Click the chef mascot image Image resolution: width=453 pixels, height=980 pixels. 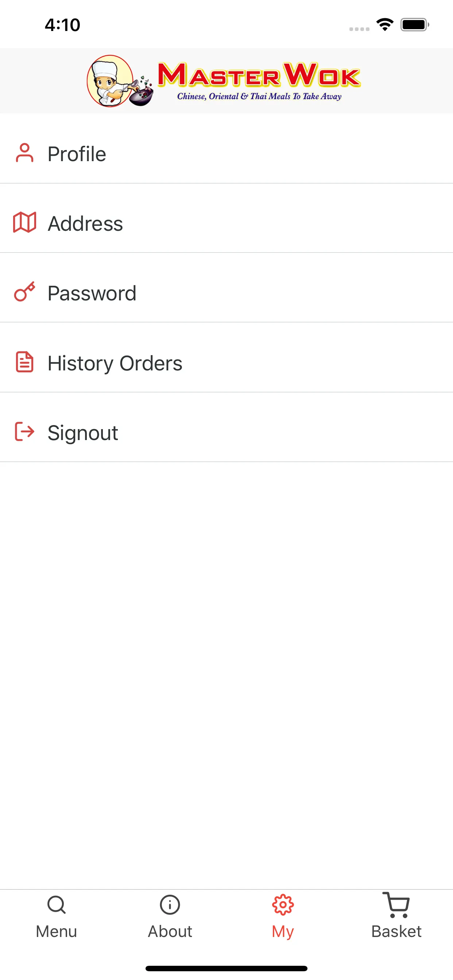point(111,81)
